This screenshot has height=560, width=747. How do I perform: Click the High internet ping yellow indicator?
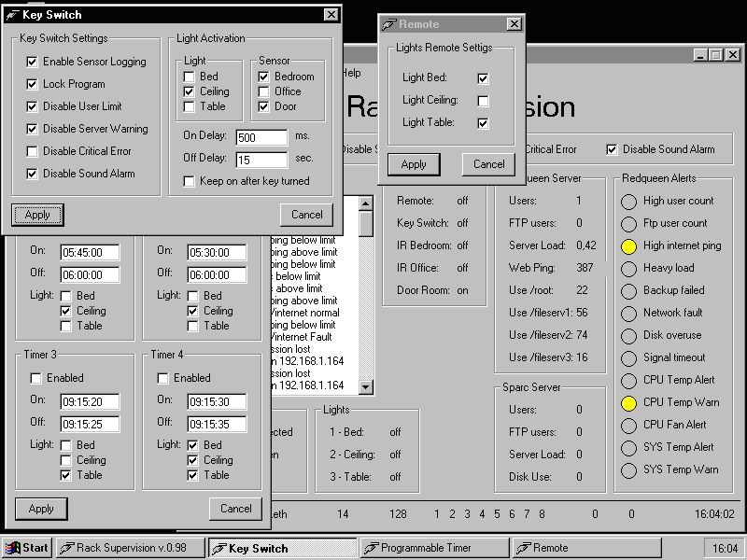[628, 246]
